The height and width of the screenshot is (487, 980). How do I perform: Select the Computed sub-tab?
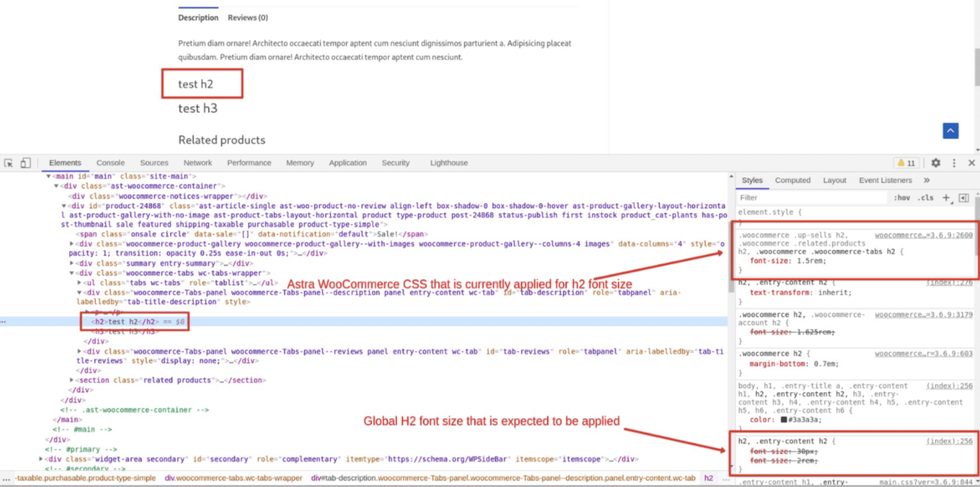click(x=793, y=180)
